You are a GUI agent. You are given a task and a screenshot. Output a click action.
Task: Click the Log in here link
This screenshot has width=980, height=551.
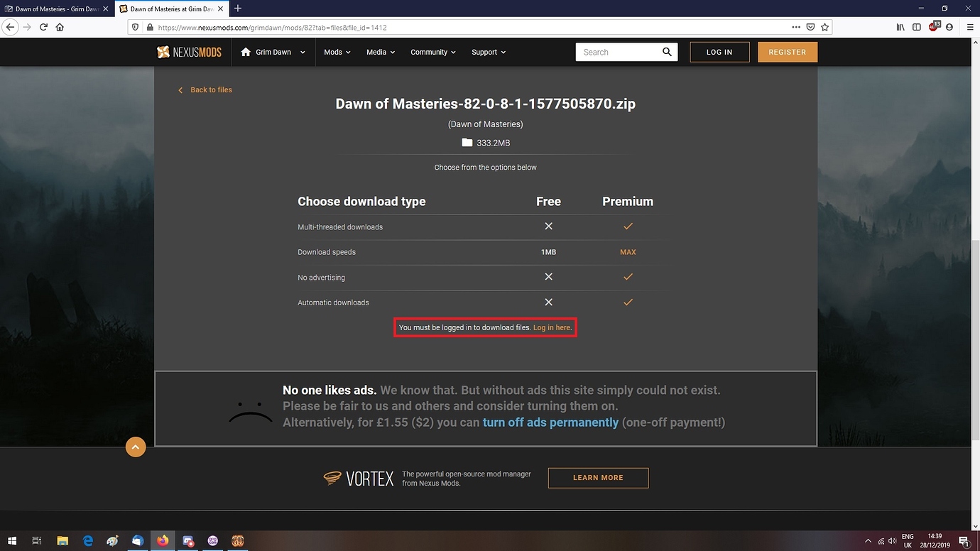[551, 327]
